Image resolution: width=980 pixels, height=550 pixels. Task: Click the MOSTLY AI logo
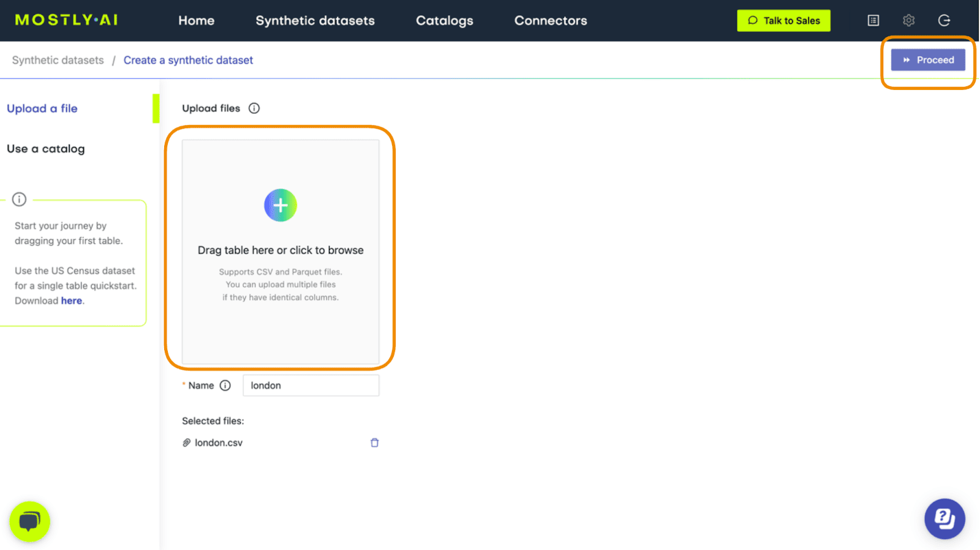[66, 20]
